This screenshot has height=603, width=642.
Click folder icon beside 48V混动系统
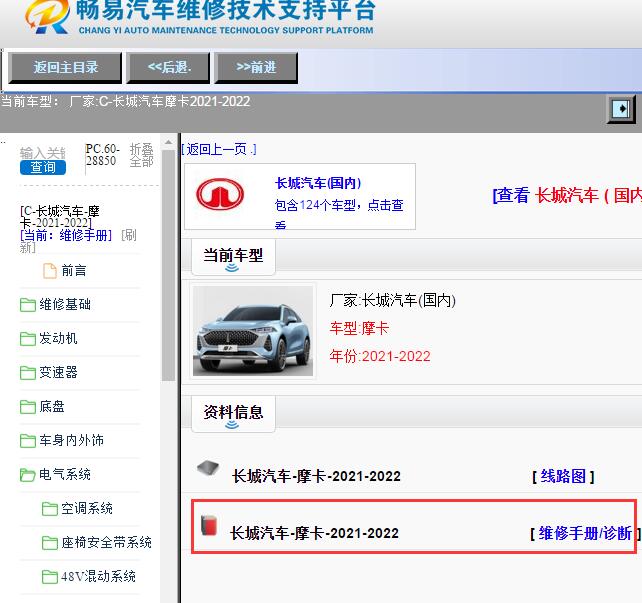click(x=50, y=576)
